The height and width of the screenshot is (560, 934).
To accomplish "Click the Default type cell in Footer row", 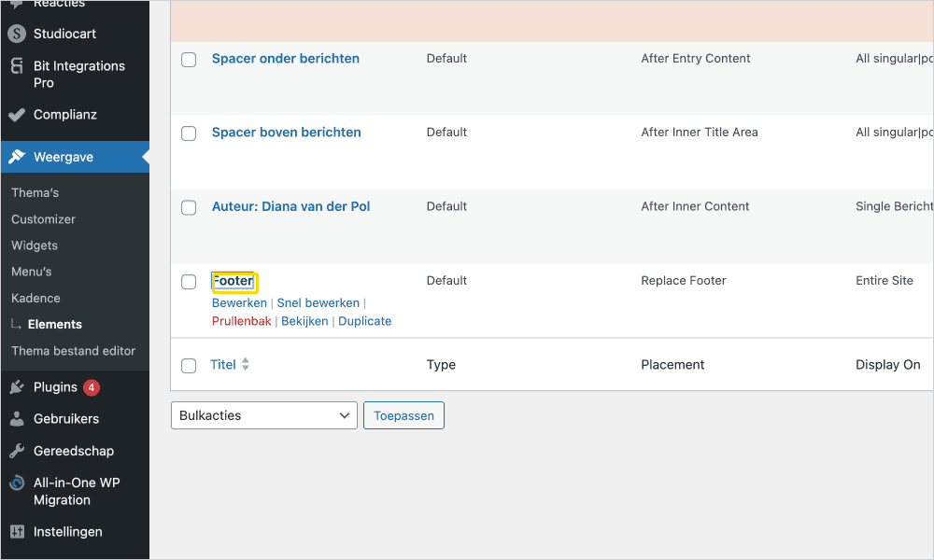I will [446, 281].
